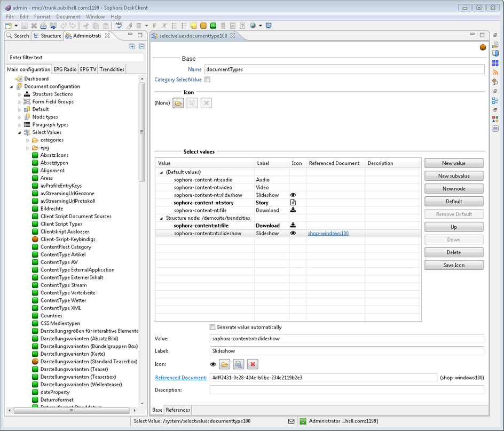Click the numbered list toolbar icon
The image size is (504, 431).
point(184,26)
